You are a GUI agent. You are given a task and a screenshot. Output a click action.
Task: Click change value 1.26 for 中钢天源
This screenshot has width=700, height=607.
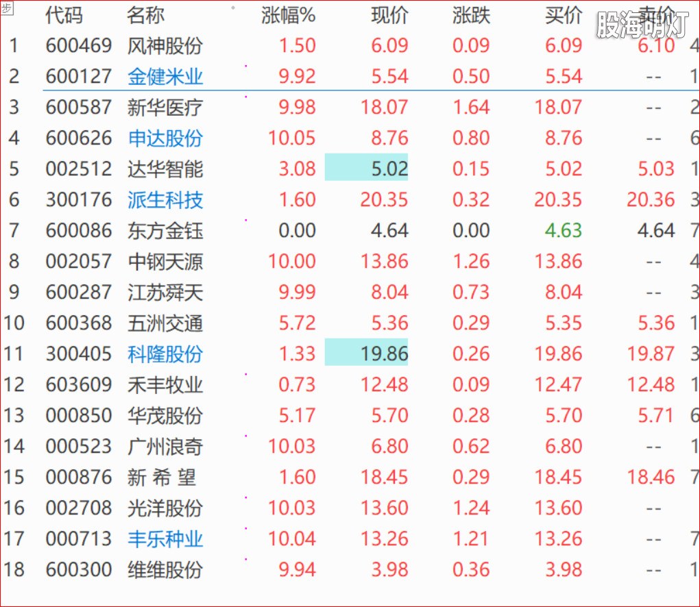pyautogui.click(x=472, y=261)
